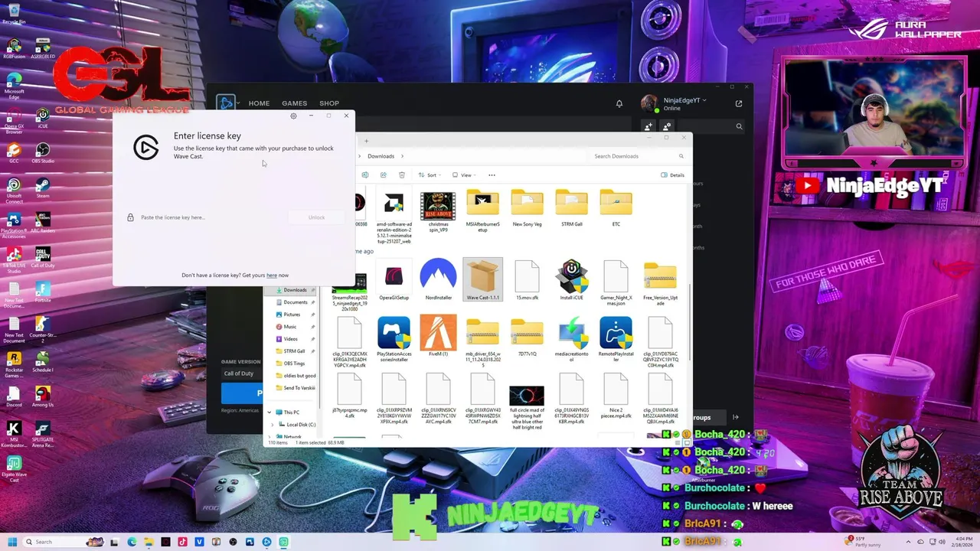Click the taskbar Search box

coord(65,542)
